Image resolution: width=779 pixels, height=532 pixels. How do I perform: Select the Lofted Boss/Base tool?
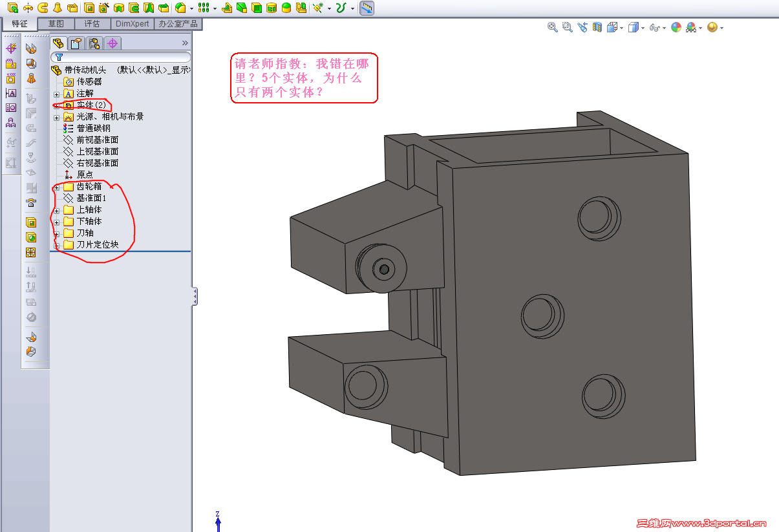point(58,8)
